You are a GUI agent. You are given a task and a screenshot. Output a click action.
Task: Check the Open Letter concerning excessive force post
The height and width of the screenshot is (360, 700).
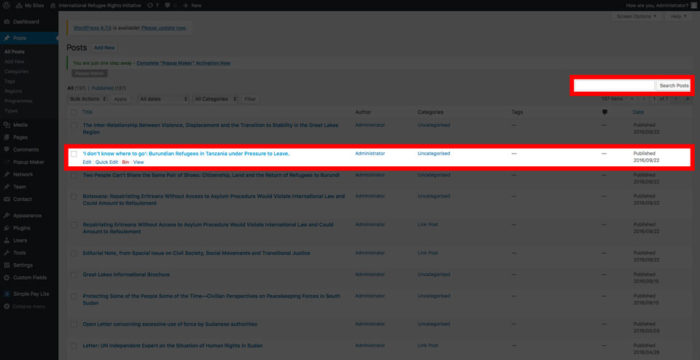pos(74,325)
